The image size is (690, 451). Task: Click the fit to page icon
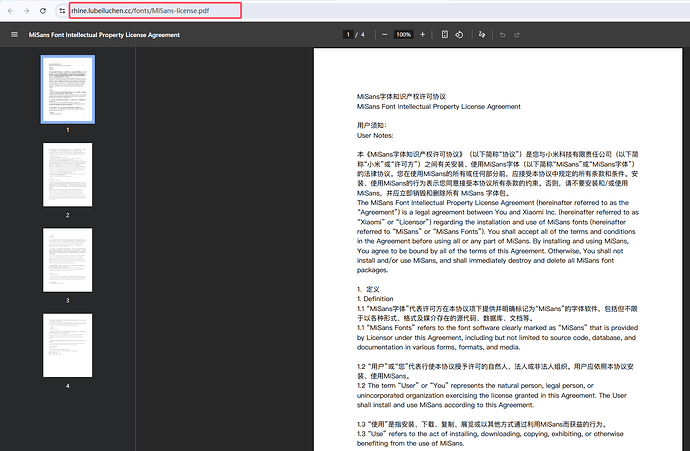pyautogui.click(x=444, y=34)
